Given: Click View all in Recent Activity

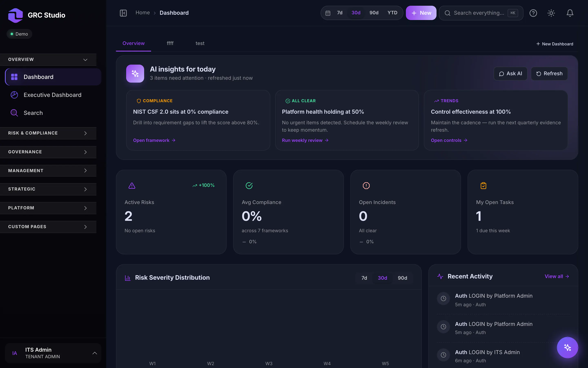Looking at the screenshot, I should coord(557,276).
